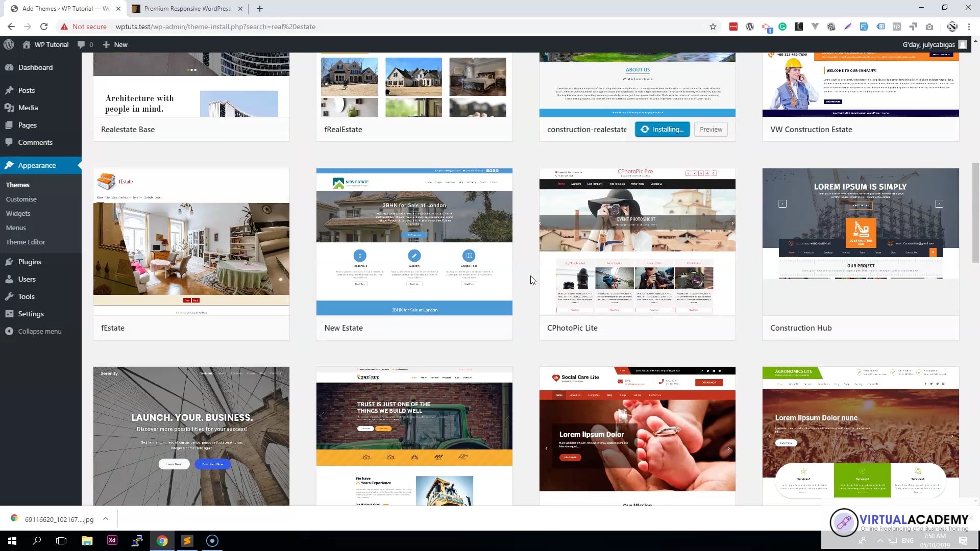980x551 pixels.
Task: Open the Social Care Lite theme thumbnail
Action: pyautogui.click(x=638, y=436)
